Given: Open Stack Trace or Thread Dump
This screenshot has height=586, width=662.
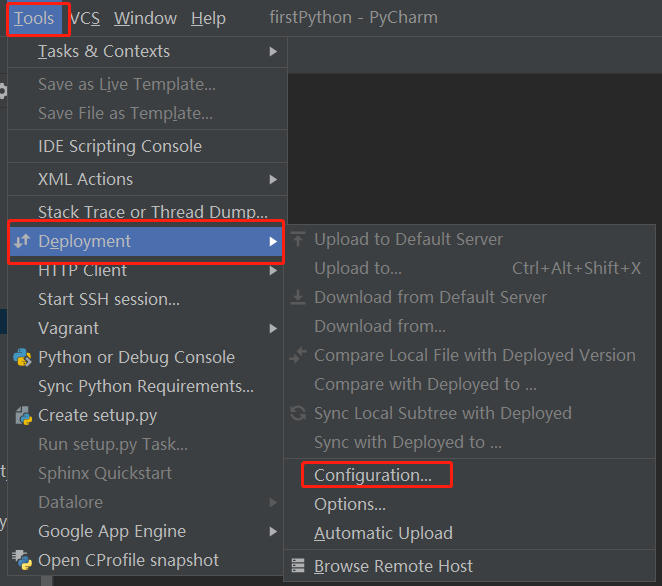Looking at the screenshot, I should (x=147, y=212).
